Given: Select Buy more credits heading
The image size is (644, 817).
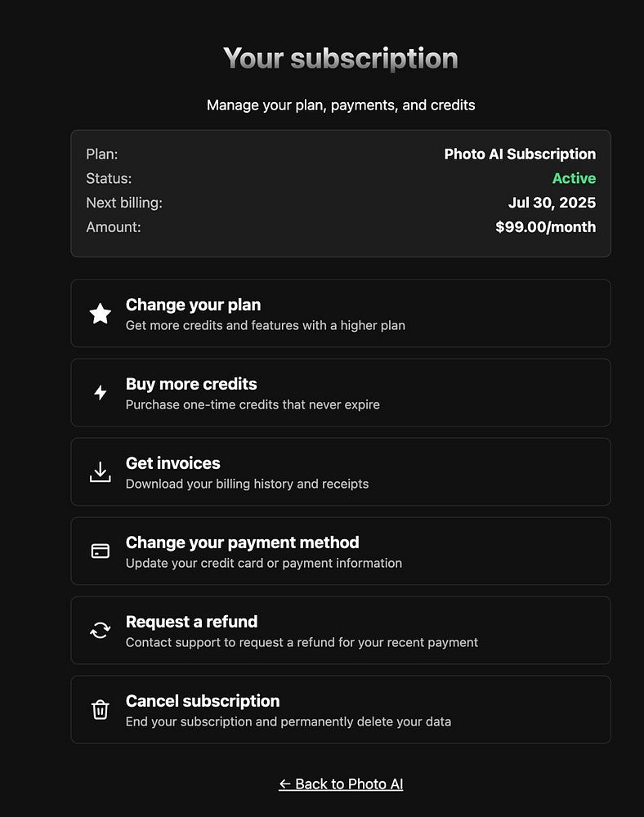Looking at the screenshot, I should pyautogui.click(x=191, y=384).
